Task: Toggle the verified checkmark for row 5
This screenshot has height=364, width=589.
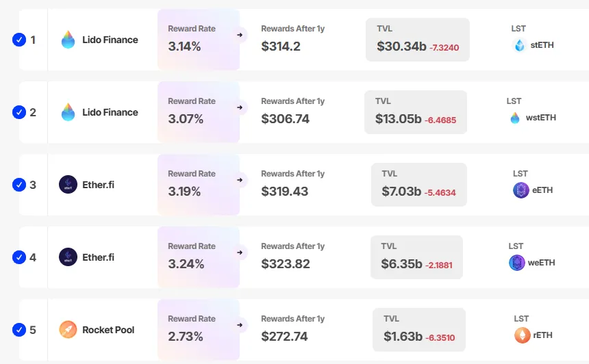Action: [19, 330]
